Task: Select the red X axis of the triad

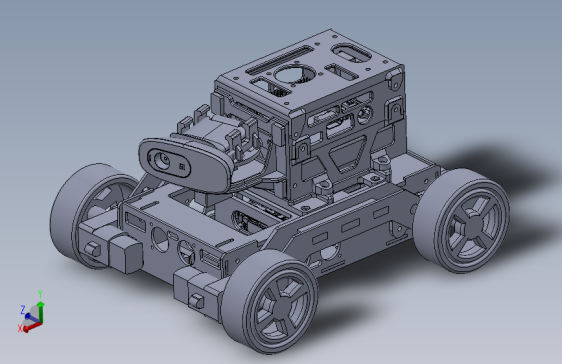Action: coord(32,326)
